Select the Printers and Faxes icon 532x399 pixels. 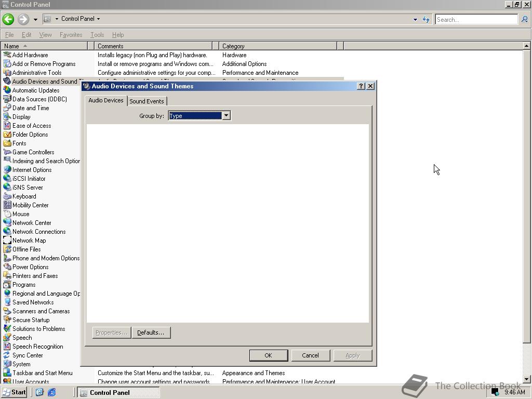[x=7, y=275]
